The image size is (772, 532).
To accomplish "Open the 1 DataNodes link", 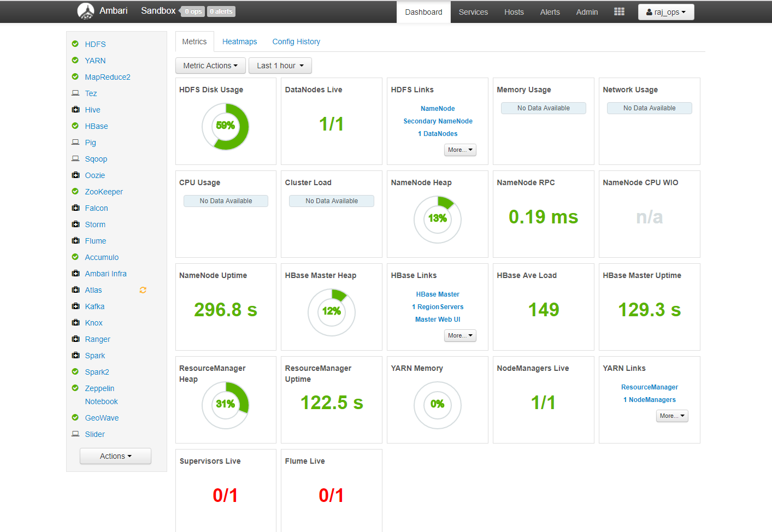I will (x=438, y=134).
